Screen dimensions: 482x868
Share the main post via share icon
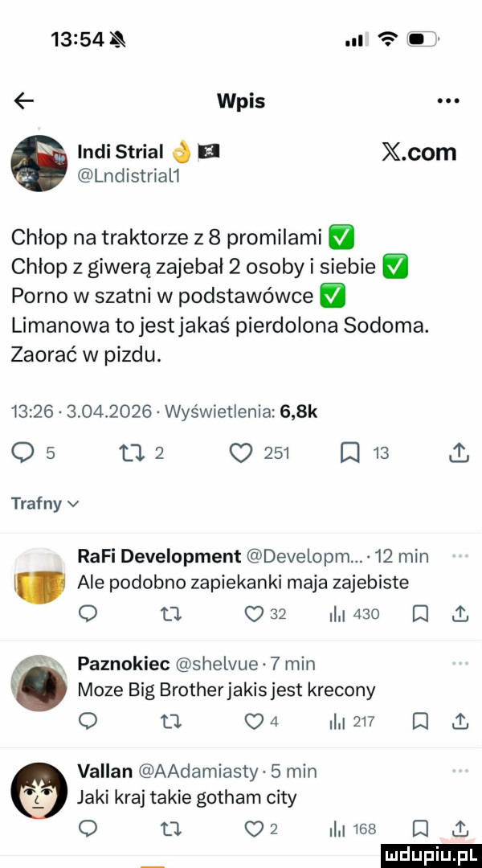tap(459, 452)
